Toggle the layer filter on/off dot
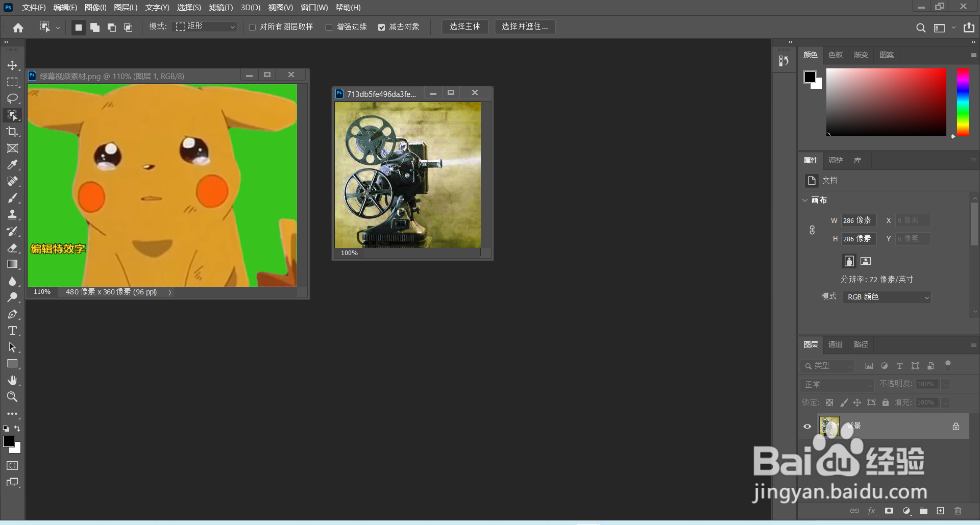This screenshot has width=980, height=525. point(948,364)
